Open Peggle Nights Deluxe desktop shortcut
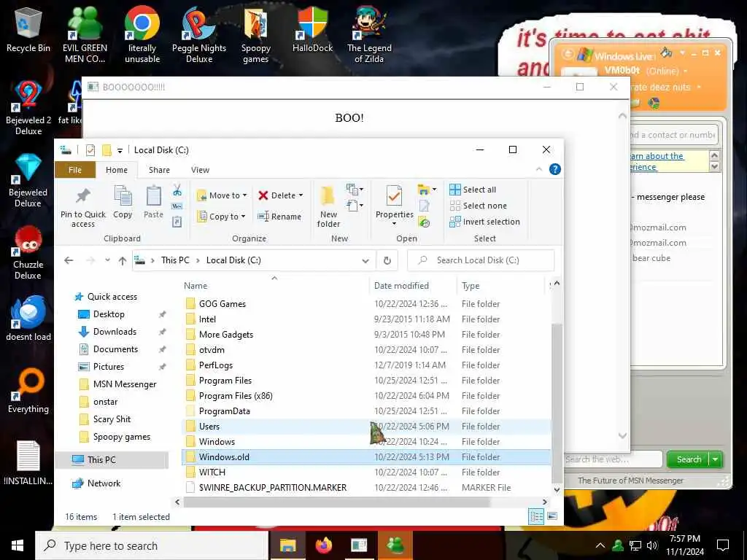This screenshot has height=560, width=747. pyautogui.click(x=199, y=35)
